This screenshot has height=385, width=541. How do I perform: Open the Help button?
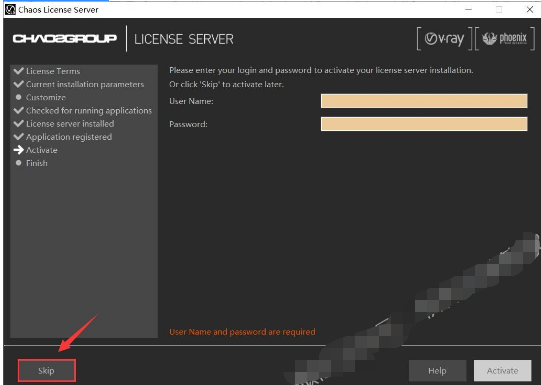click(437, 371)
